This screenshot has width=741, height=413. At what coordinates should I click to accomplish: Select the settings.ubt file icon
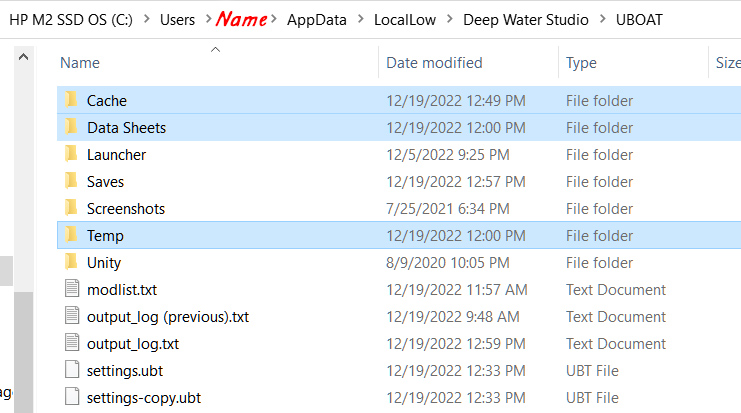click(71, 370)
